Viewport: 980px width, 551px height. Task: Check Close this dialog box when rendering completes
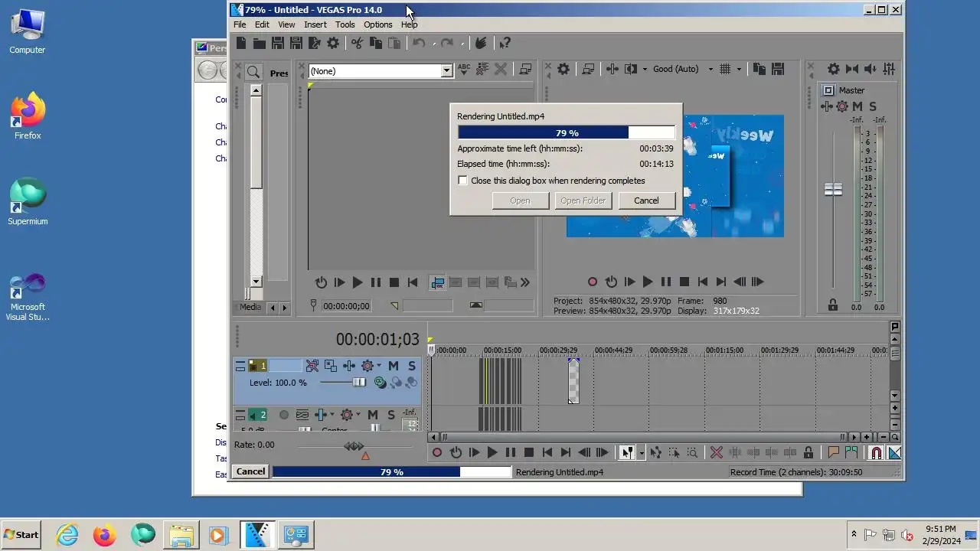click(462, 181)
